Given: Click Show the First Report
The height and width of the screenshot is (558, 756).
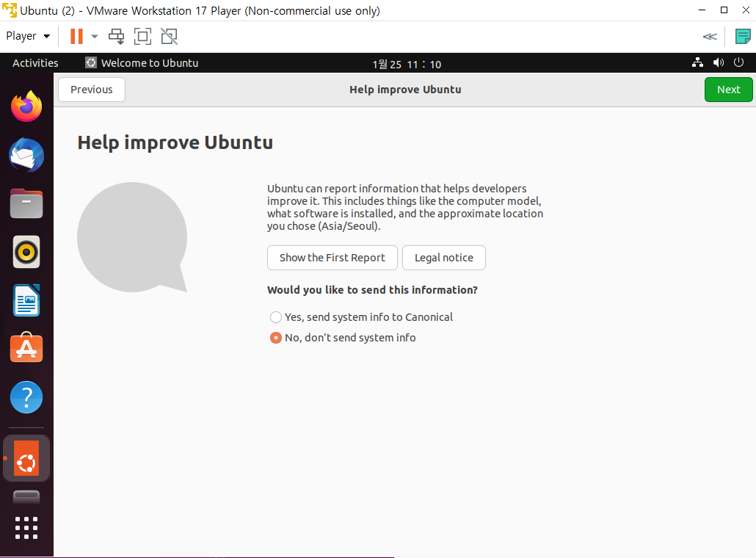Looking at the screenshot, I should coord(332,258).
